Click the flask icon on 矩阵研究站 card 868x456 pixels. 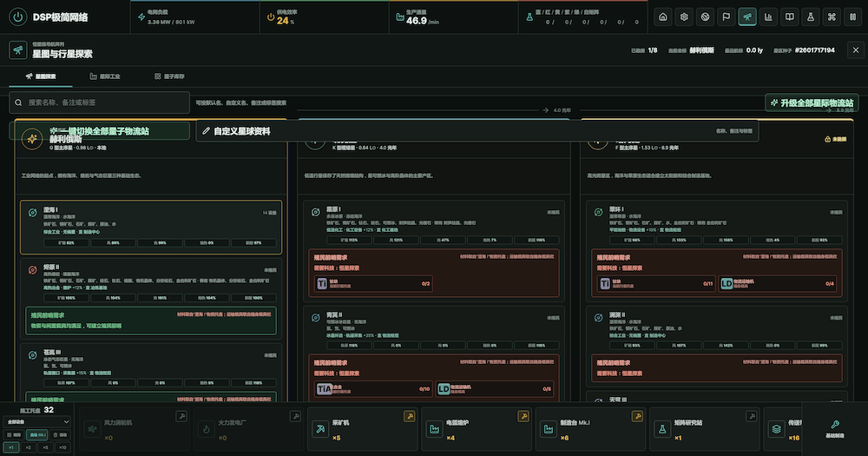pyautogui.click(x=662, y=429)
